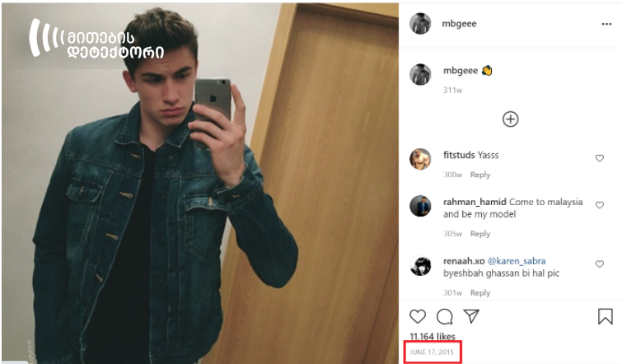Reply to the fitstuds comment
636x364 pixels.
(x=480, y=175)
